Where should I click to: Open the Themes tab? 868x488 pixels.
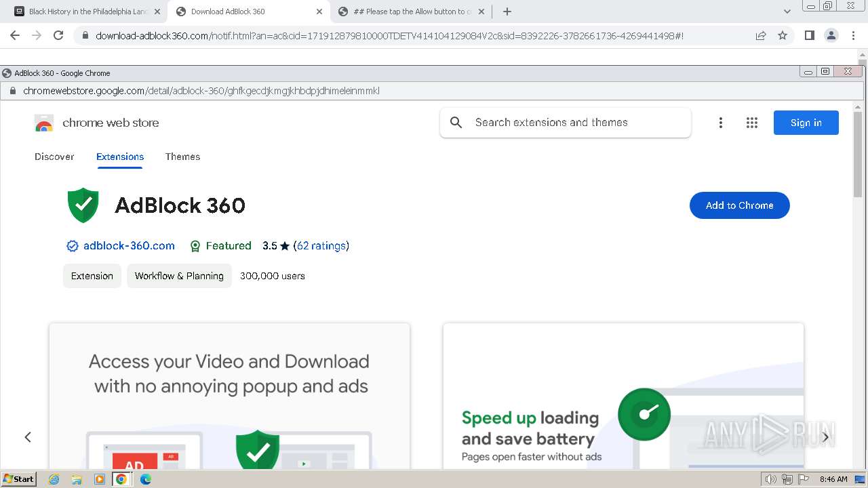coord(182,157)
